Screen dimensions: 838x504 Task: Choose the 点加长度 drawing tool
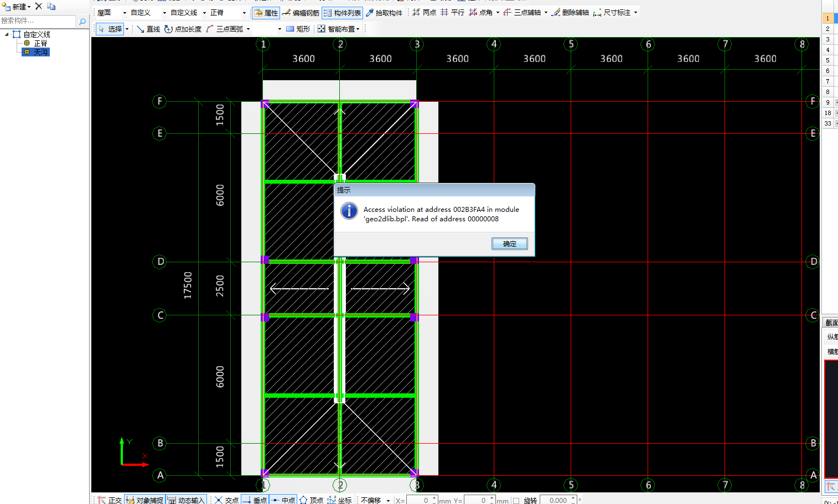pyautogui.click(x=183, y=29)
